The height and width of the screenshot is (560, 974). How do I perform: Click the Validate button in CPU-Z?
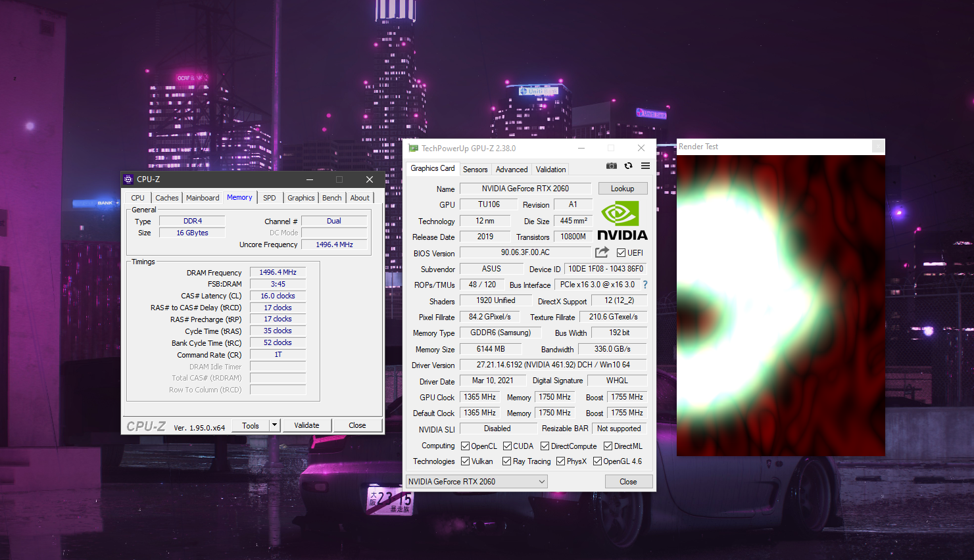(x=306, y=425)
